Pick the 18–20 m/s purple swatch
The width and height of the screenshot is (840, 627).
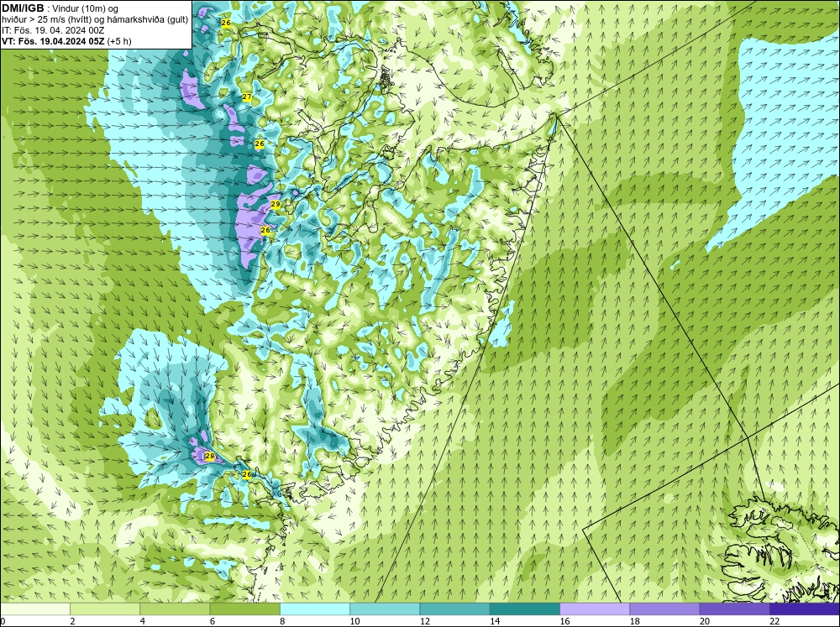point(664,609)
